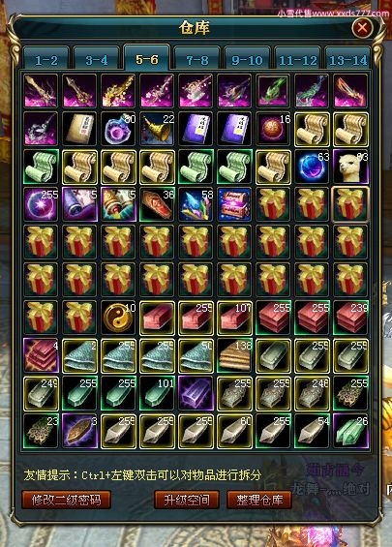Click the green crystal item with count 26

[x=350, y=431]
